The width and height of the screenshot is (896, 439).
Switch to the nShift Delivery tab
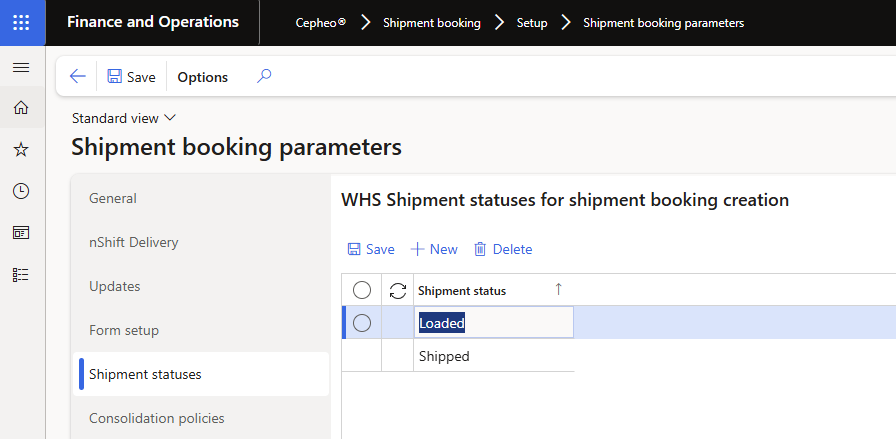[133, 242]
